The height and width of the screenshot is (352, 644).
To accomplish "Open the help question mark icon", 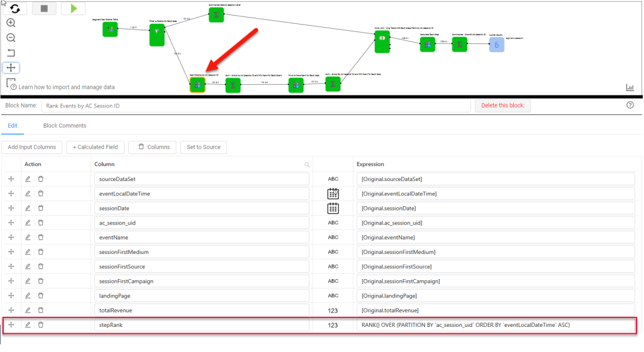I will [x=630, y=105].
